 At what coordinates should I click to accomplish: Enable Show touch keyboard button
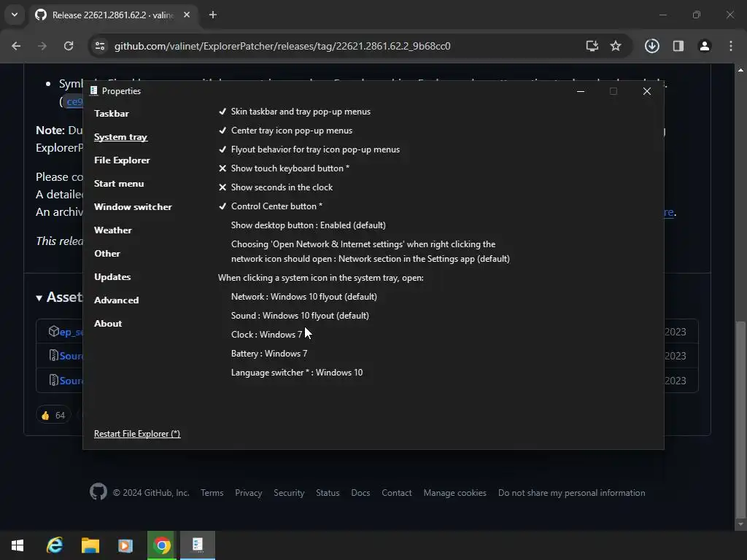point(284,168)
